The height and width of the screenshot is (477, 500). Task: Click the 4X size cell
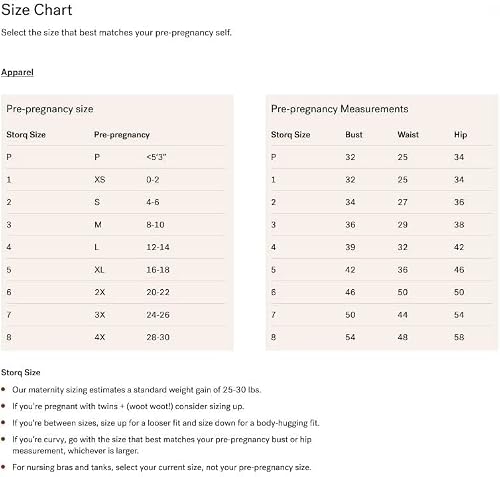[100, 337]
